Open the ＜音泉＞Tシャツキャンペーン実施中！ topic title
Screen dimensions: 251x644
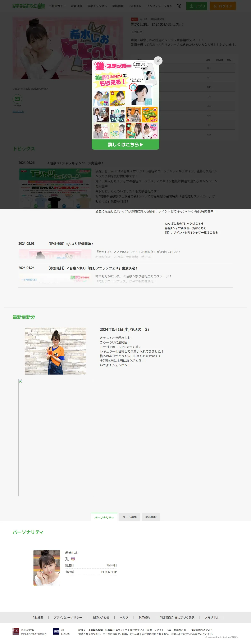point(75,163)
